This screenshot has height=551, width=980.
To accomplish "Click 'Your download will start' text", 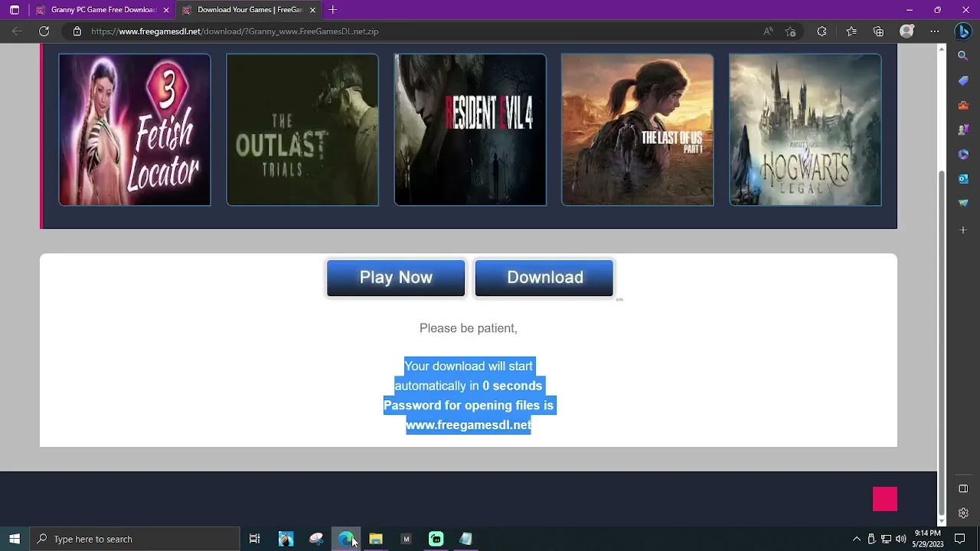I will [469, 366].
